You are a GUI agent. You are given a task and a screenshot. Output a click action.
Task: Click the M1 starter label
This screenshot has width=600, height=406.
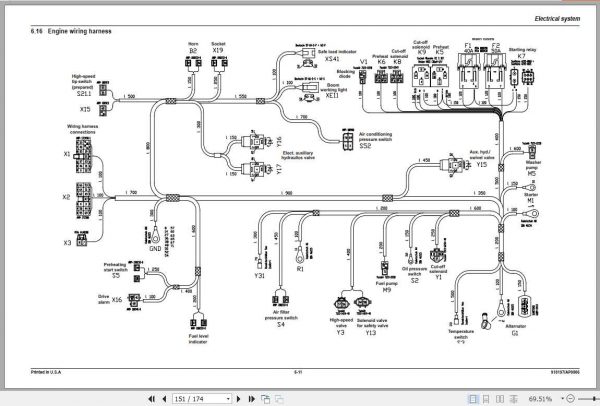coord(531,201)
